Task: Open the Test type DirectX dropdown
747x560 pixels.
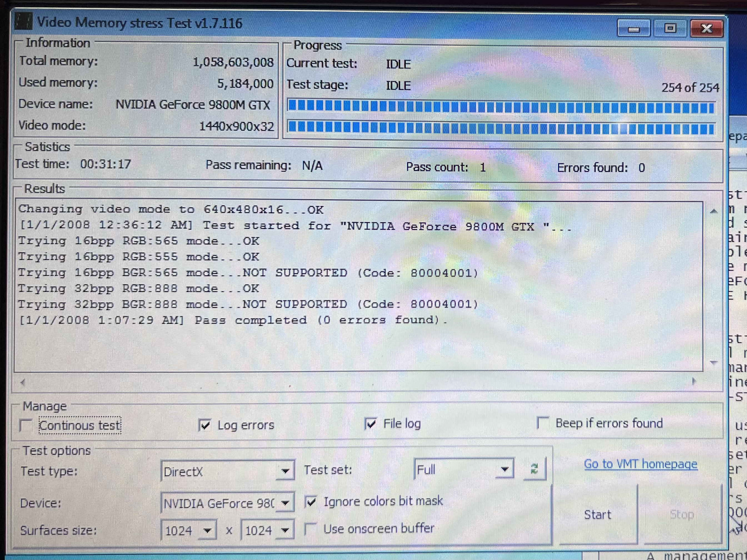Action: [x=285, y=471]
